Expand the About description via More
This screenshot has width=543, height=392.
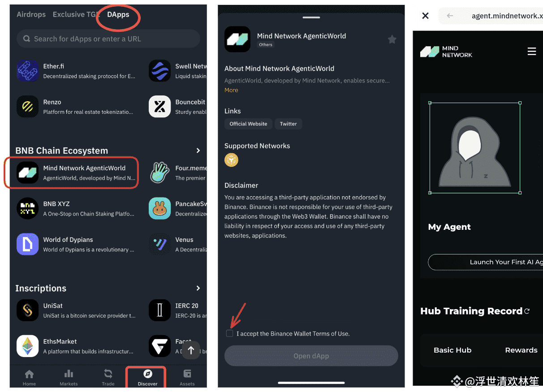231,90
